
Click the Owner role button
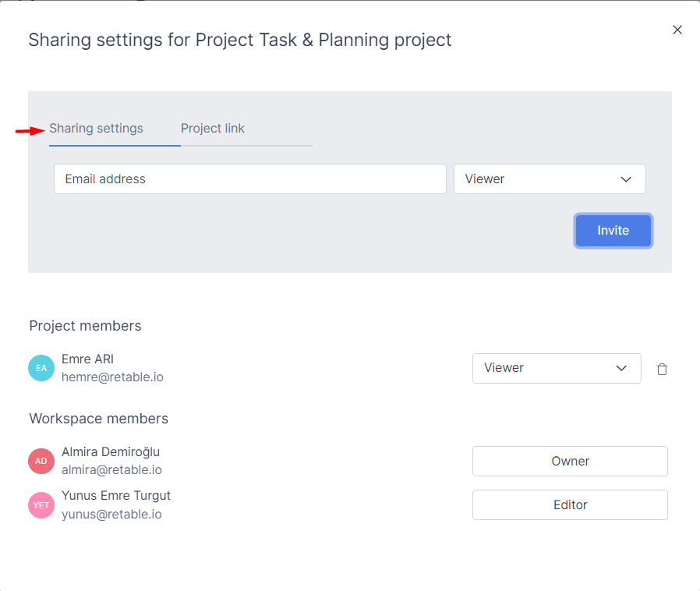point(570,461)
